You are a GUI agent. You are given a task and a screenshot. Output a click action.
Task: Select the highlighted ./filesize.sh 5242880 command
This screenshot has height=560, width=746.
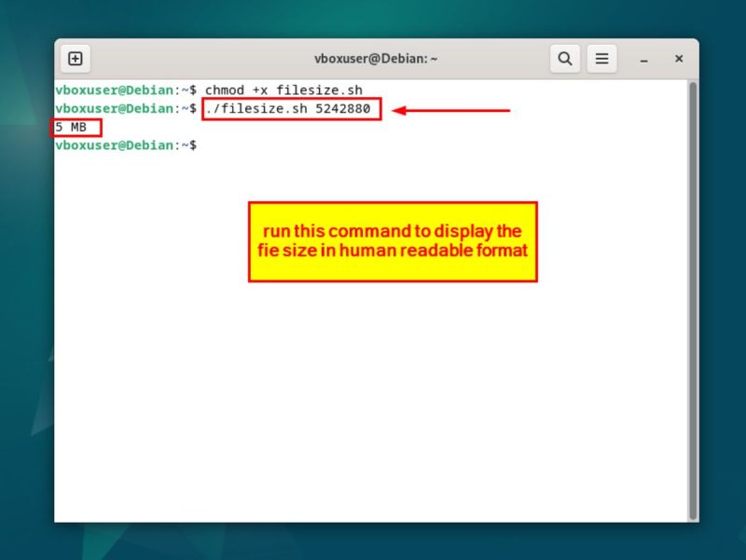[x=289, y=109]
